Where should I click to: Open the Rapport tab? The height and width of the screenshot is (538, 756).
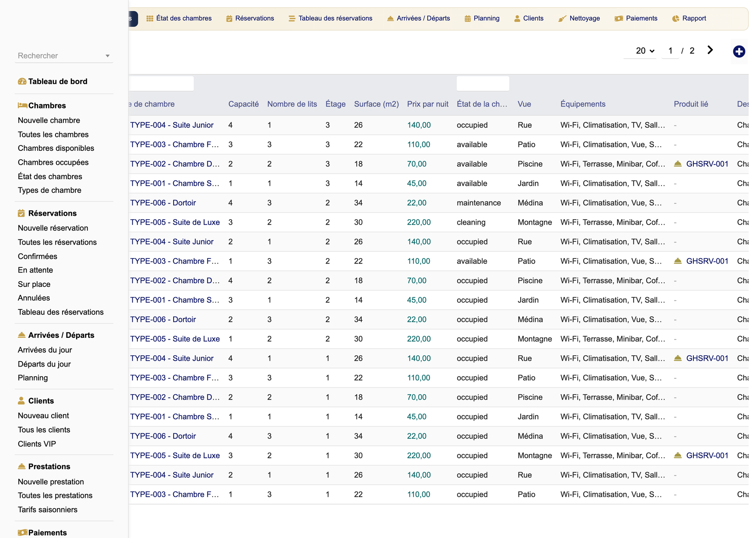point(689,18)
